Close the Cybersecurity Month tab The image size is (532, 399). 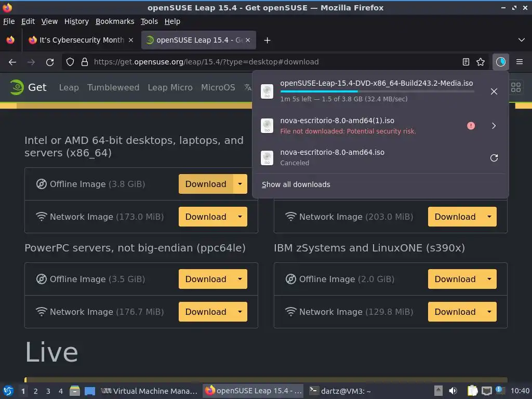[x=131, y=40]
